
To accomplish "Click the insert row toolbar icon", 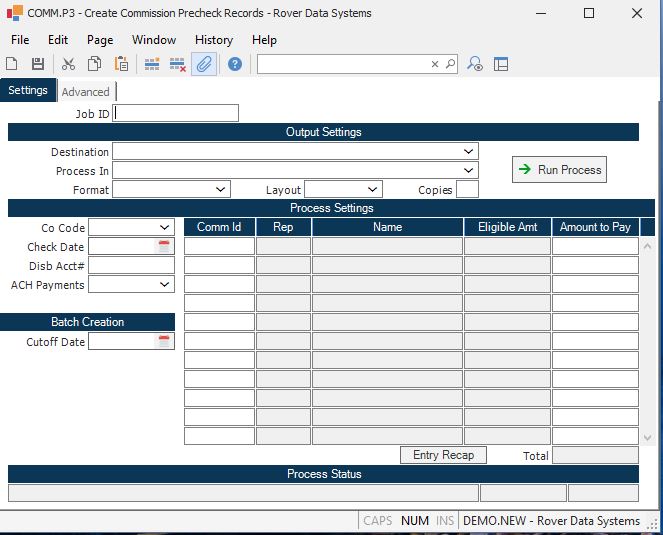I will (152, 64).
